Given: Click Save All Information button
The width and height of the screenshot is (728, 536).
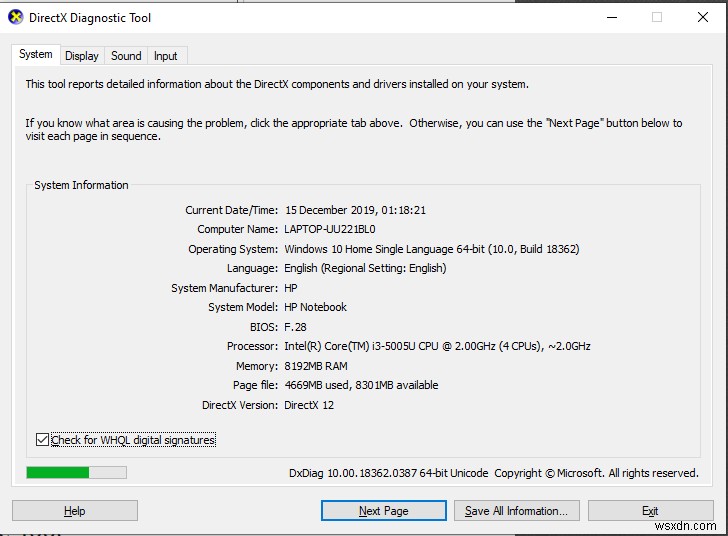Looking at the screenshot, I should pos(516,511).
